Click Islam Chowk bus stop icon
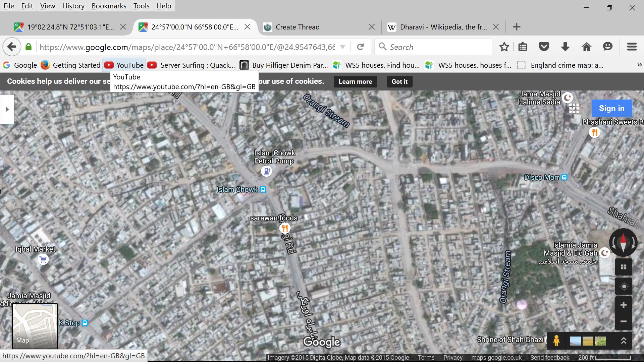Viewport: 644px width, 362px height. point(263,190)
